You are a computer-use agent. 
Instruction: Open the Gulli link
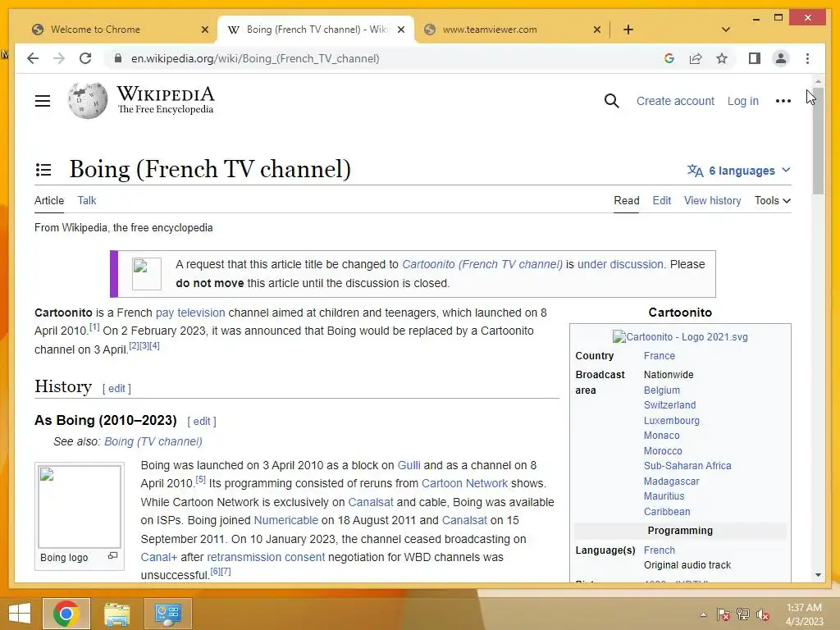[x=409, y=466]
